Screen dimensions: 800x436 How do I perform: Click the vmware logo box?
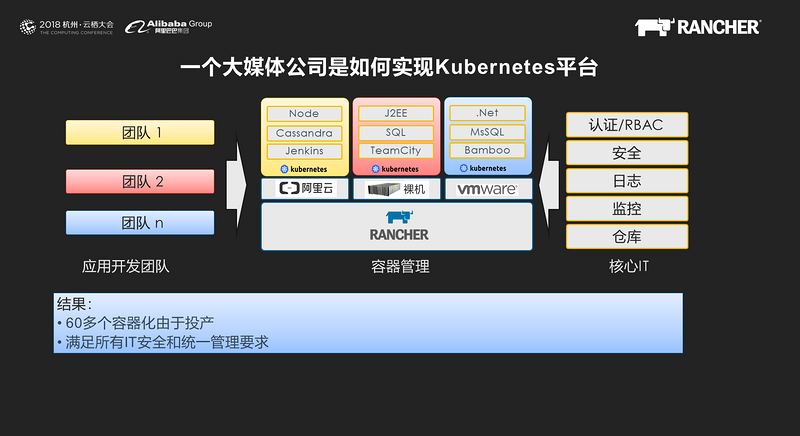pos(488,189)
